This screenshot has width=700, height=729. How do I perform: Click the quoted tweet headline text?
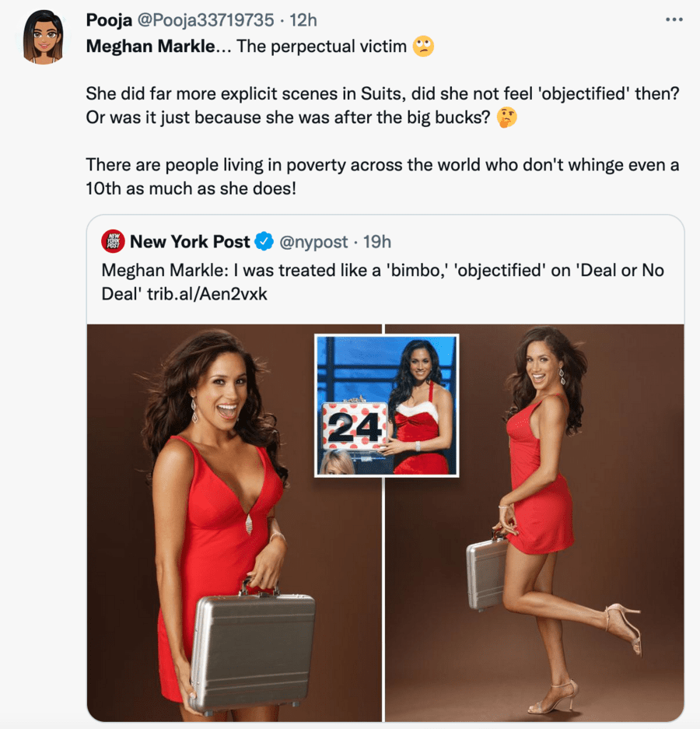(x=383, y=282)
